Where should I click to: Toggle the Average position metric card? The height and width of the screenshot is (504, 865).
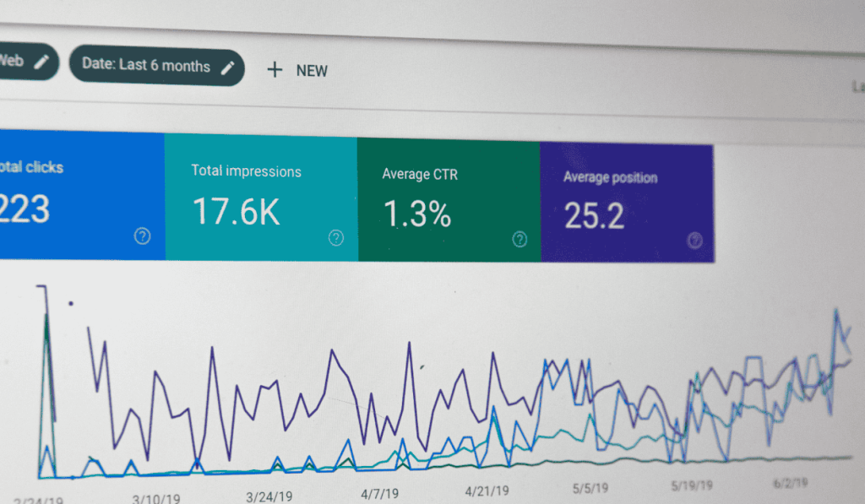coord(625,203)
